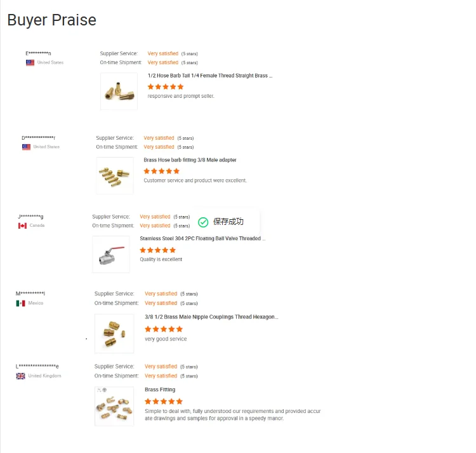Open Stainless Steel 304 2PC Floating Ball Valve

(202, 239)
